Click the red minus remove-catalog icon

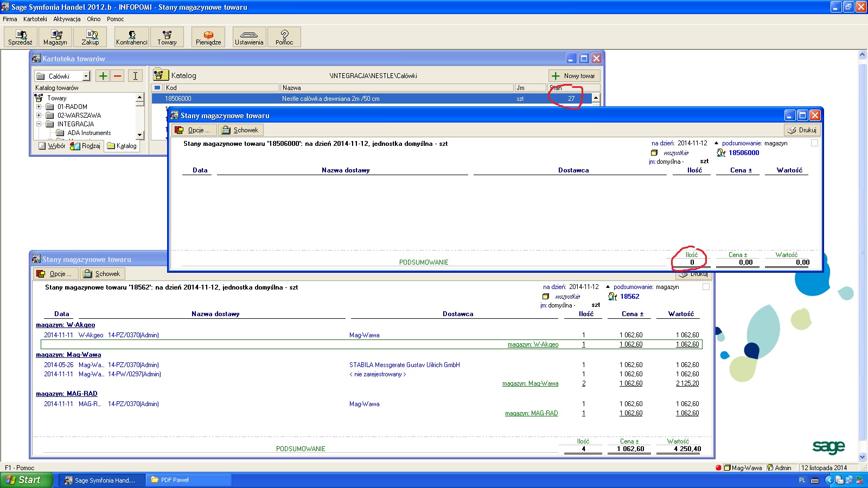pos(117,76)
